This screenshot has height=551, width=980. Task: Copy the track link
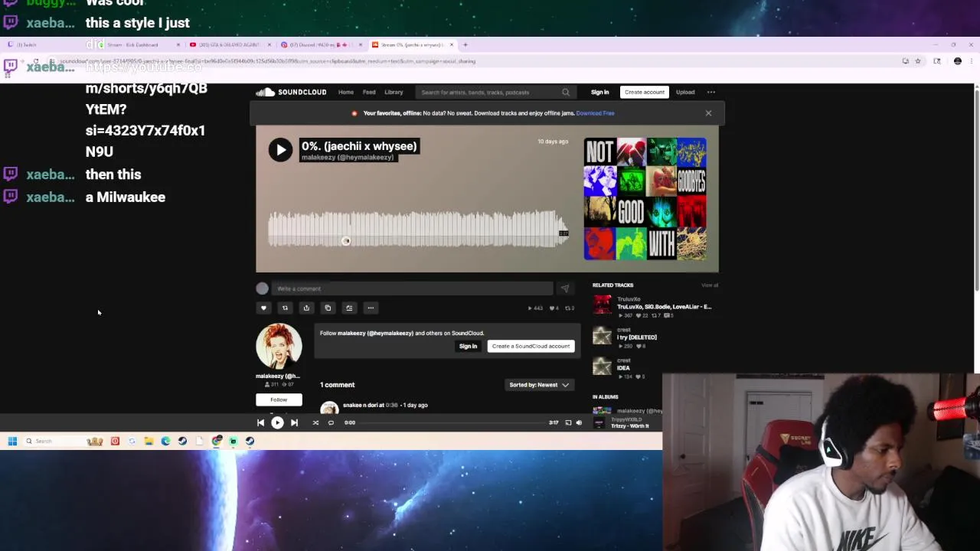328,308
